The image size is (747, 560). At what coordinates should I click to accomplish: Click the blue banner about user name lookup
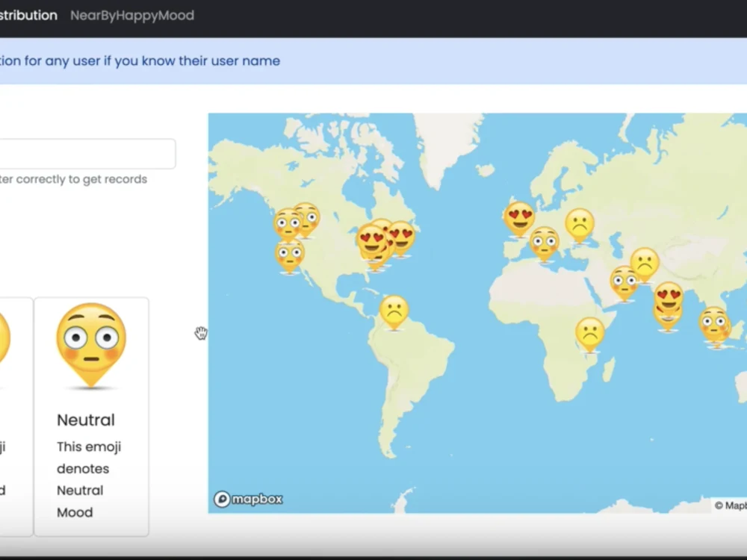(x=373, y=61)
